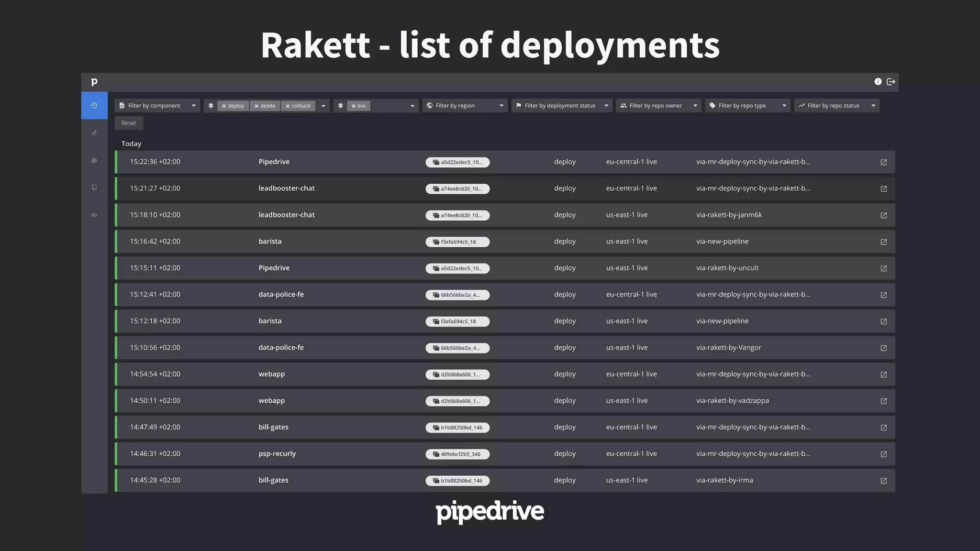Open the info icon in the header

[x=878, y=82]
